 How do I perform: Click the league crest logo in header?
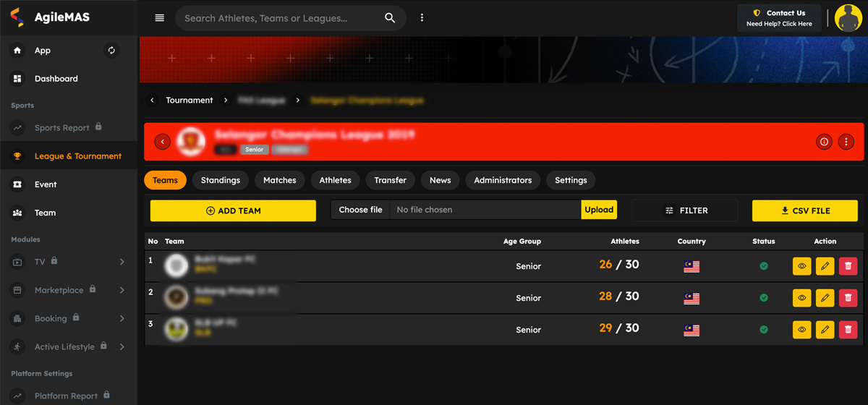[191, 141]
